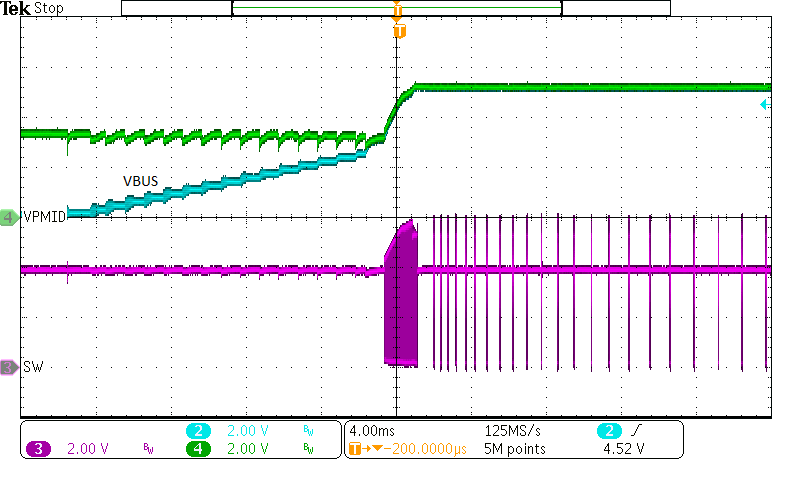Click the green channel 4 readout badge
Image resolution: width=800 pixels, height=480 pixels.
click(x=196, y=449)
